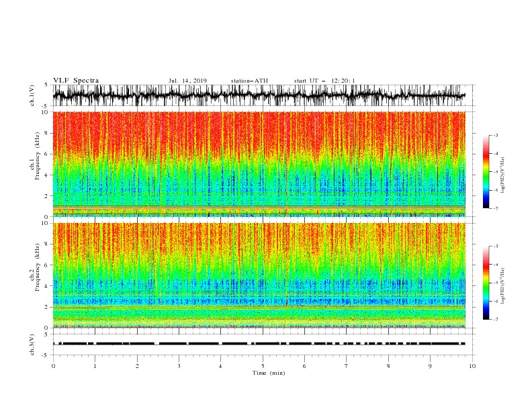Click the 'ch.3(V)' axis label
532x411 pixels.
pos(32,345)
